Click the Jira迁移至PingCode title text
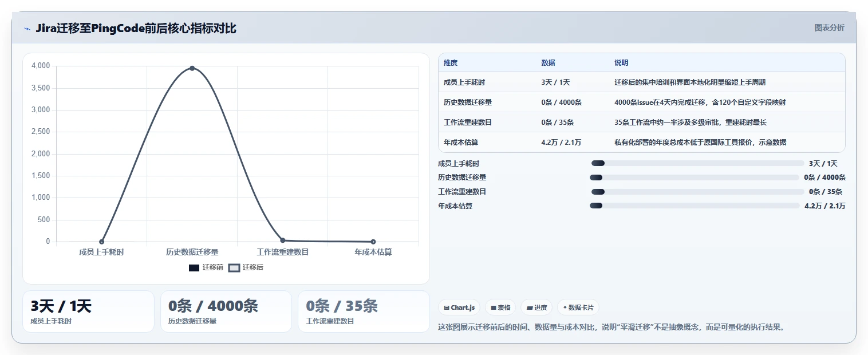 [136, 29]
